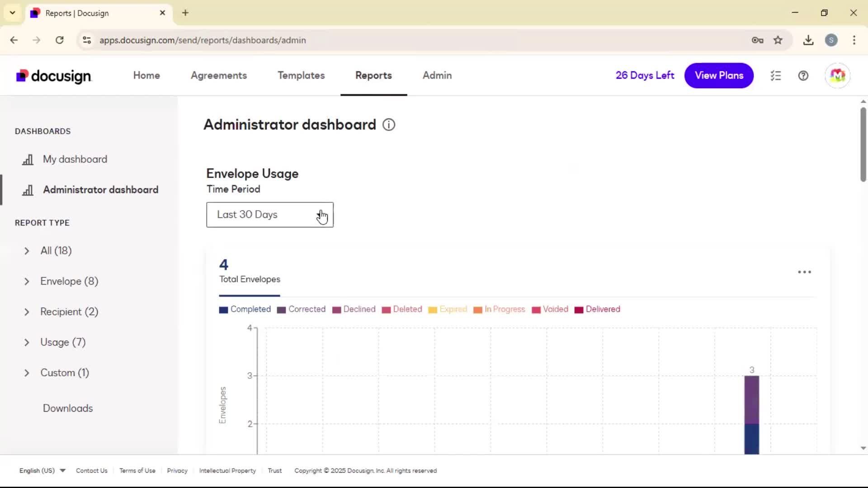Screen dimensions: 868x488
Task: Click the Chrome profile S avatar
Action: click(x=831, y=40)
